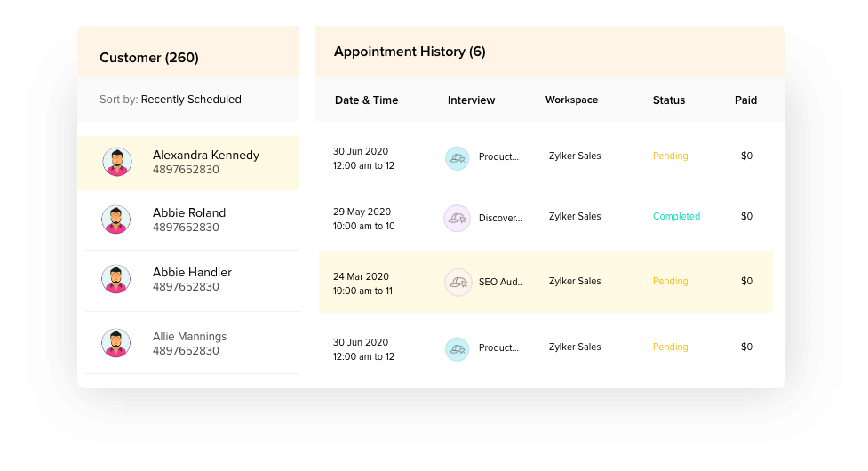The width and height of the screenshot is (868, 471).
Task: Open the Completed status on 29 May appointment
Action: pos(676,217)
